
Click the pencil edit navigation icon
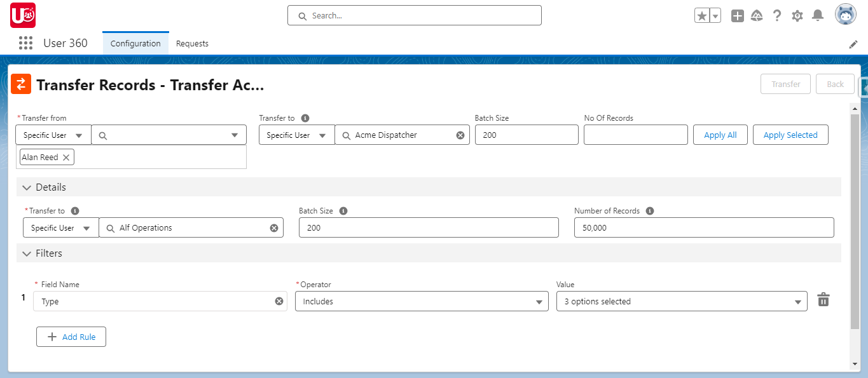pos(853,44)
